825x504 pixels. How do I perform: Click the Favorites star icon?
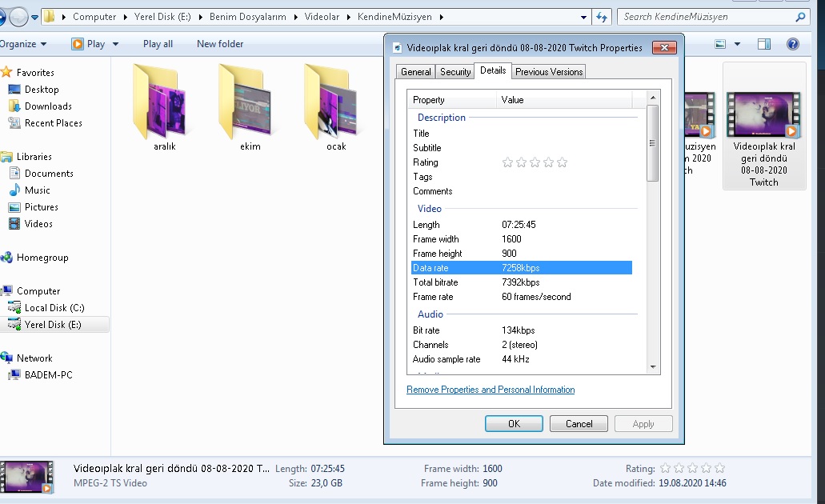click(6, 72)
